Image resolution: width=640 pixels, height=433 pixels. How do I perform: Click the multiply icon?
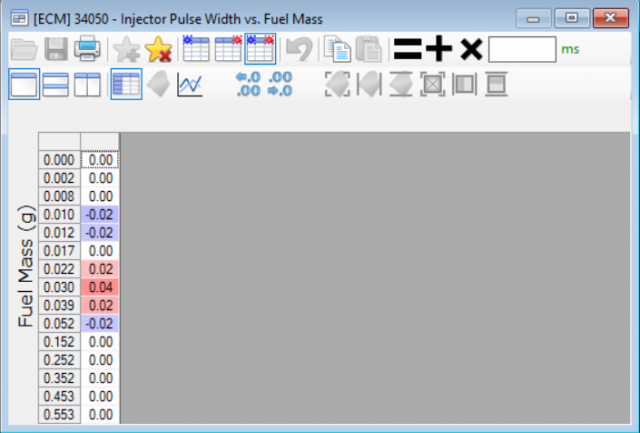click(x=470, y=48)
